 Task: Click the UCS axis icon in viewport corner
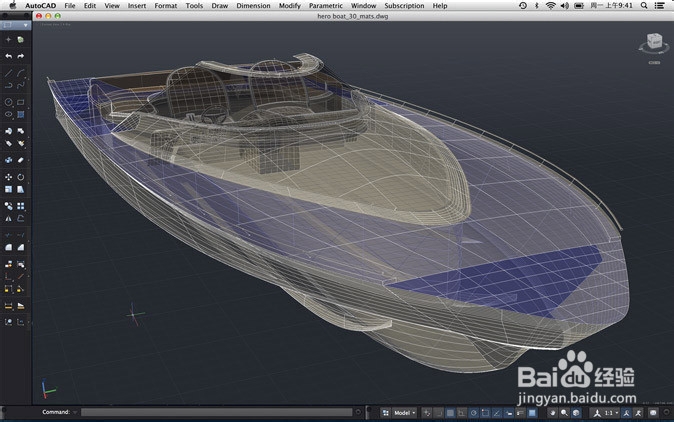pos(46,390)
